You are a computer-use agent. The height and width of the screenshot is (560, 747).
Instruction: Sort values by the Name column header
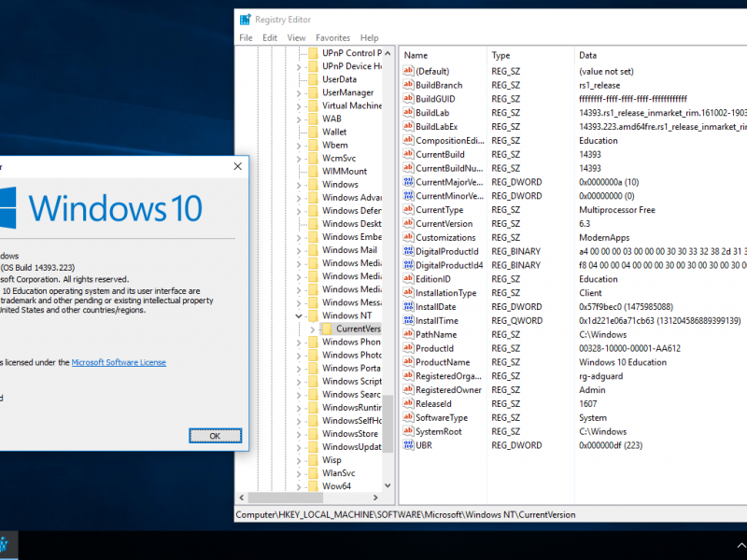[x=443, y=55]
